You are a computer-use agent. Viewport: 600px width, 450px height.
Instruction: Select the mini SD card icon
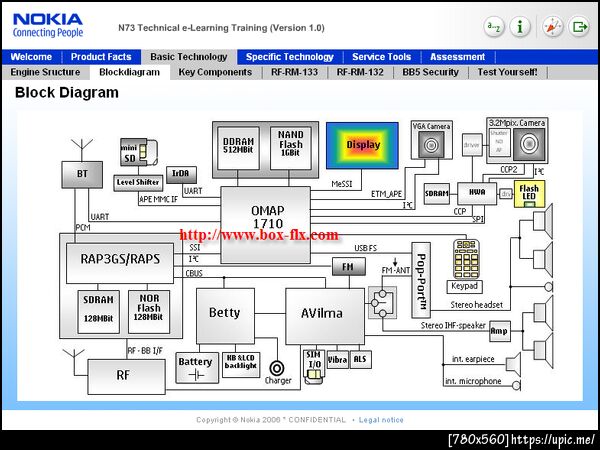tap(139, 152)
